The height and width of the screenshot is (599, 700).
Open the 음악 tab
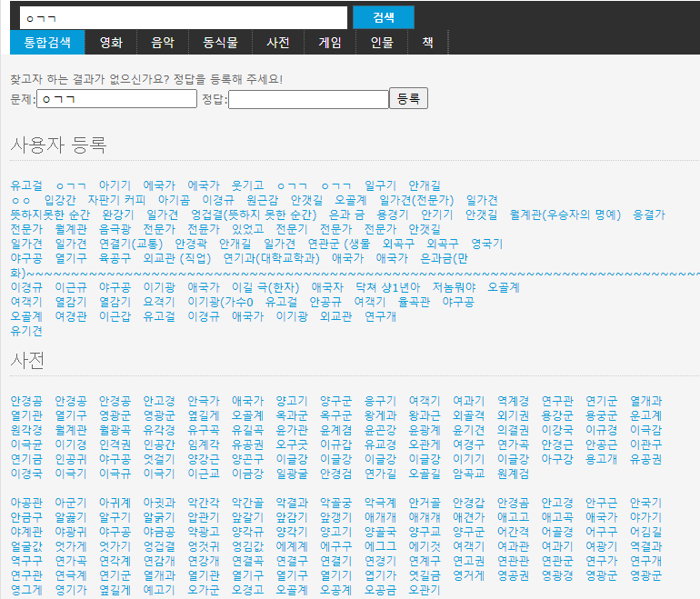tap(163, 43)
